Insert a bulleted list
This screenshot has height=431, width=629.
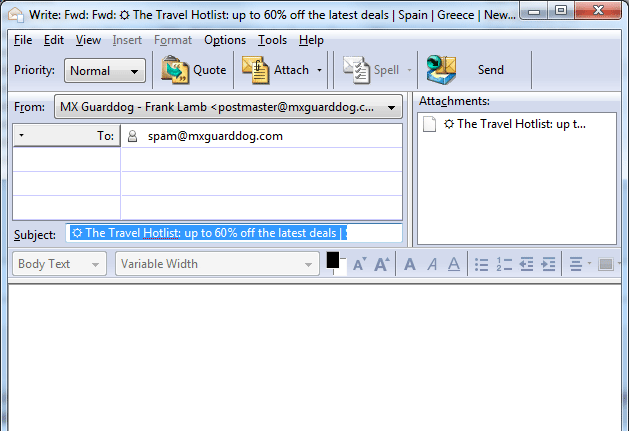(x=481, y=264)
